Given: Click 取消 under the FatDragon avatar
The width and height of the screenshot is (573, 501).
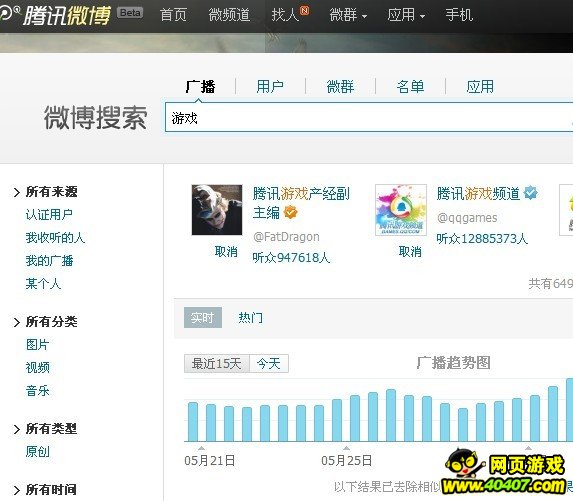Looking at the screenshot, I should coord(226,251).
